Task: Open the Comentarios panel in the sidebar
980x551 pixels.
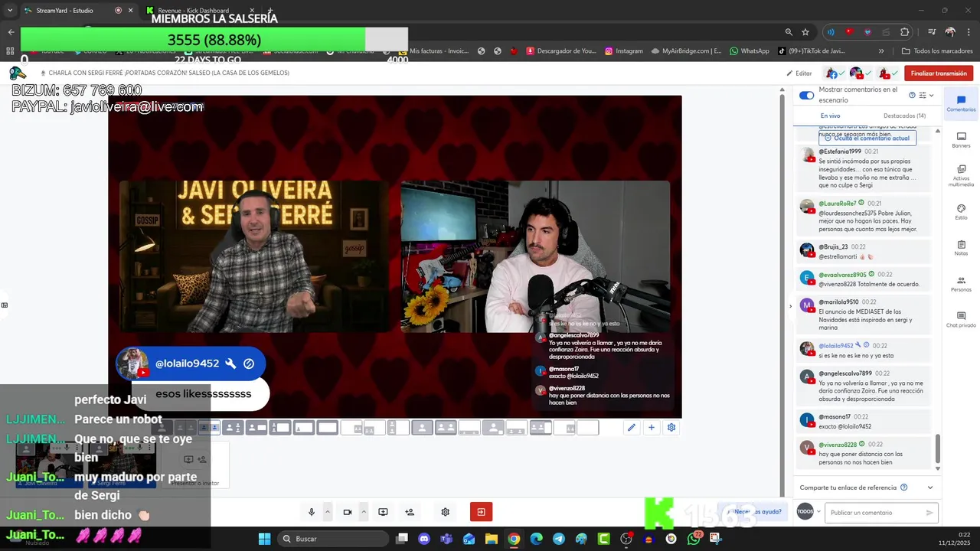Action: pos(961,104)
